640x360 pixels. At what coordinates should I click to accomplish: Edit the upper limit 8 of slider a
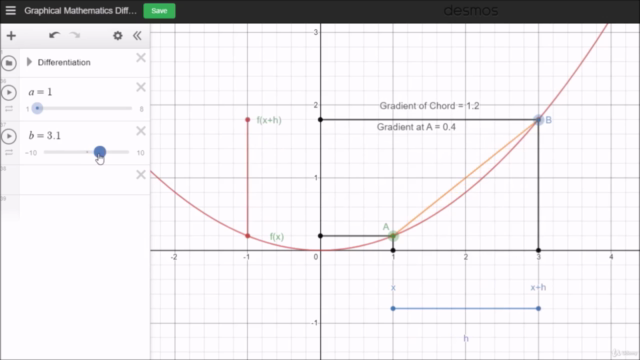(141, 109)
